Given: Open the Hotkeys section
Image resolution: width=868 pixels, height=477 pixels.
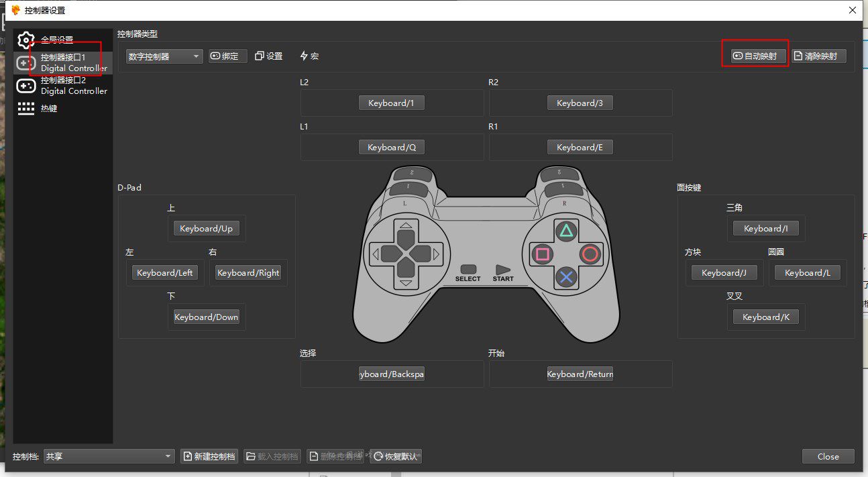Looking at the screenshot, I should (x=63, y=108).
